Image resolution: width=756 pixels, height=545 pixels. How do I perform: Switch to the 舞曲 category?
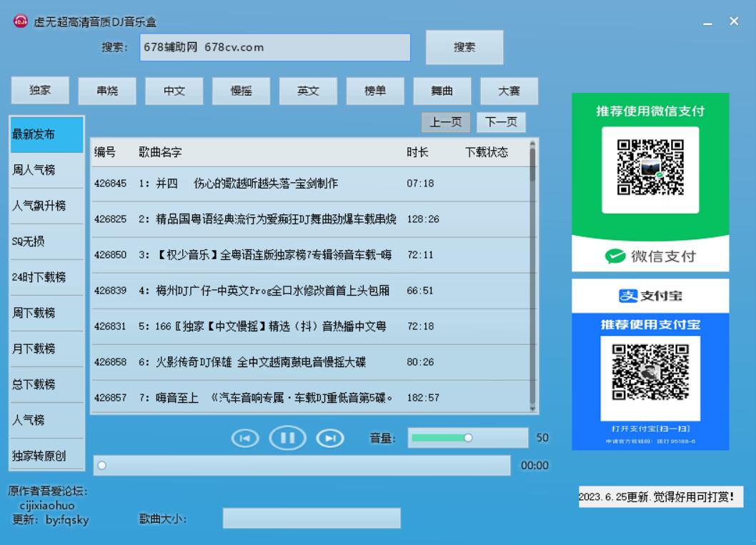(442, 90)
